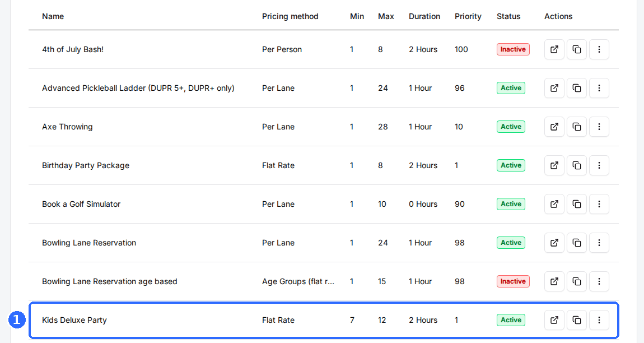644x343 pixels.
Task: Click priority 90 for Book a Golf Simulator
Action: click(x=460, y=204)
